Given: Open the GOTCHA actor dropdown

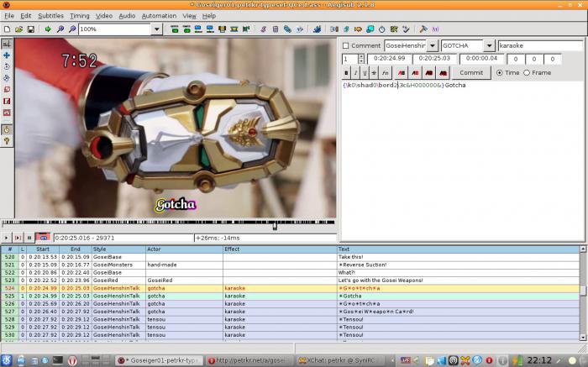Looking at the screenshot, I should 489,45.
